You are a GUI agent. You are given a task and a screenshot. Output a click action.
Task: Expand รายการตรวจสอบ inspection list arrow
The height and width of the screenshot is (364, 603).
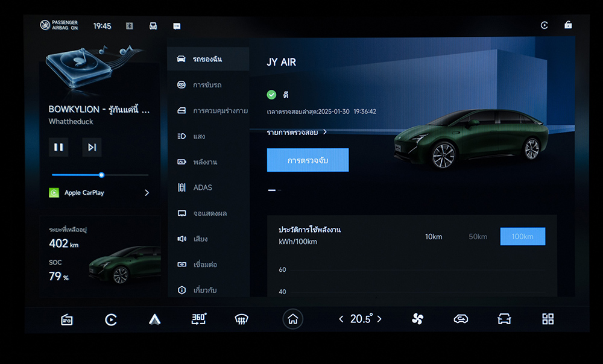point(325,132)
